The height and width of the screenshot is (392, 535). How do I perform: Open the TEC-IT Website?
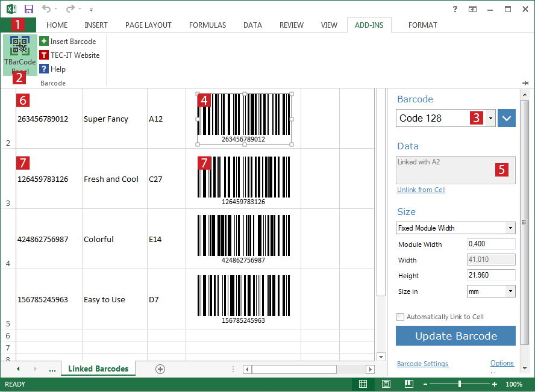click(x=68, y=55)
